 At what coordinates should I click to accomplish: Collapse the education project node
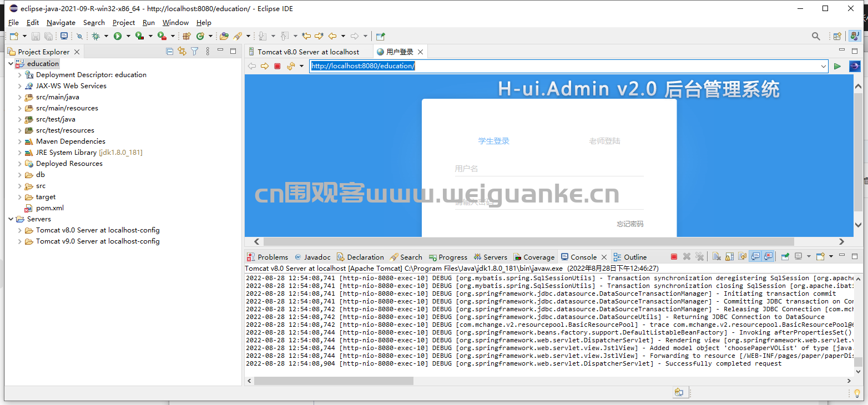tap(11, 64)
